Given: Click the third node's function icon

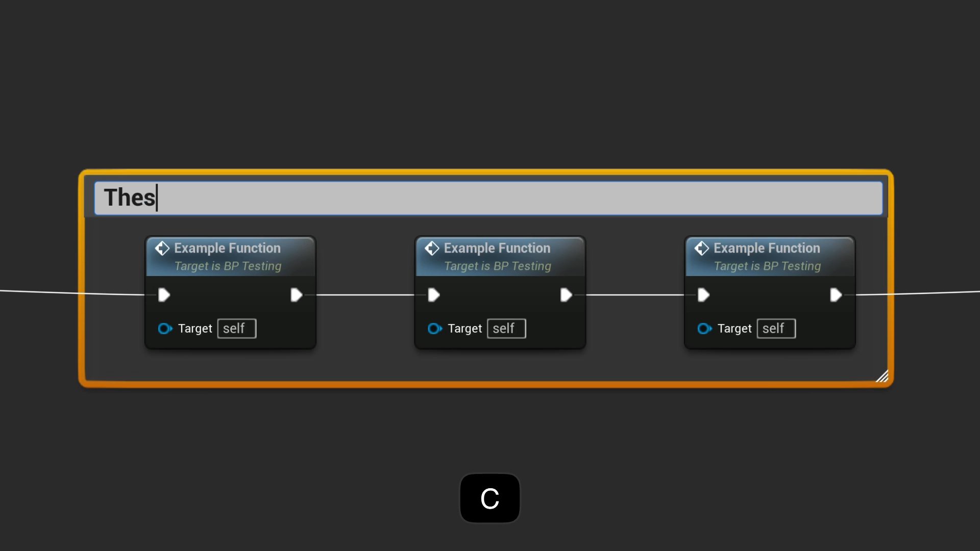Looking at the screenshot, I should [702, 248].
